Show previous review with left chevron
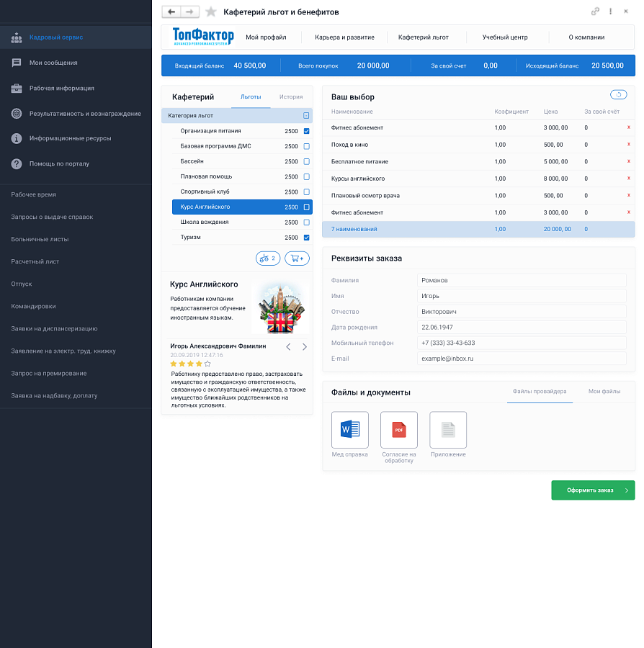Screen dimensions: 644x648 (289, 347)
